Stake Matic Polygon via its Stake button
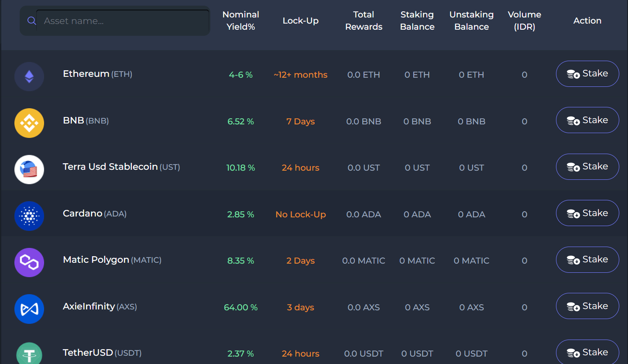The height and width of the screenshot is (364, 628). (587, 260)
